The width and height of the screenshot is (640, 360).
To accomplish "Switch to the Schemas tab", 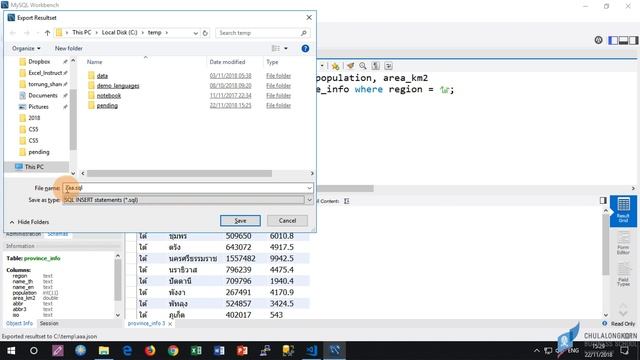I will coord(58,234).
